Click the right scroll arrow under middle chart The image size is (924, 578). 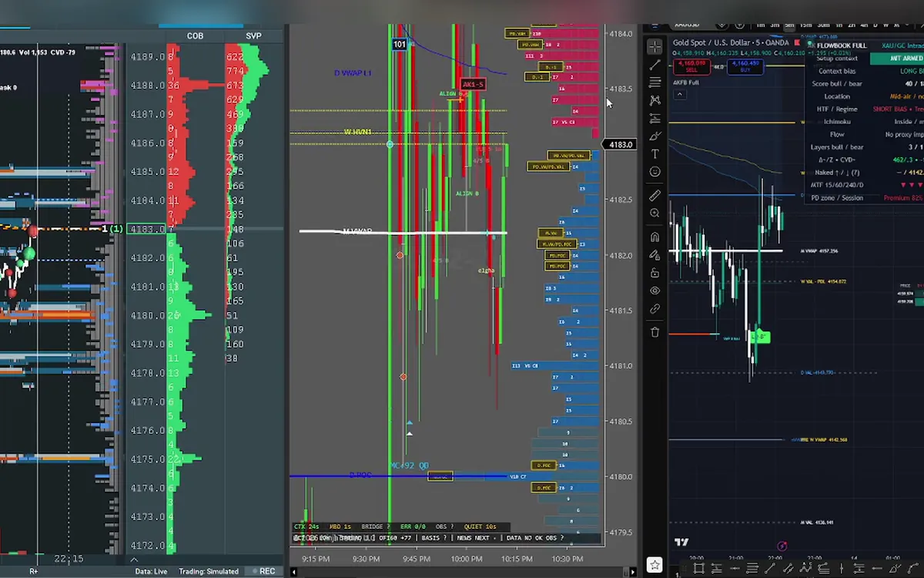(634, 571)
